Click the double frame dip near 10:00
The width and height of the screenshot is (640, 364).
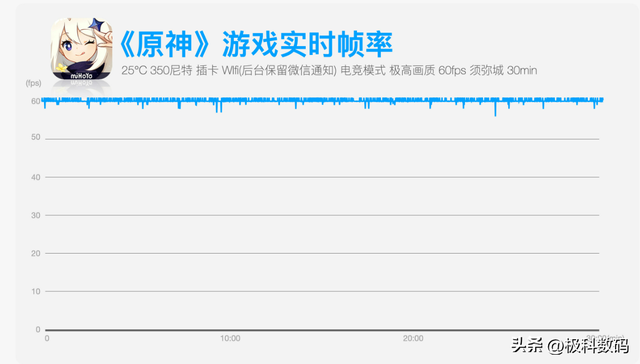click(x=219, y=107)
